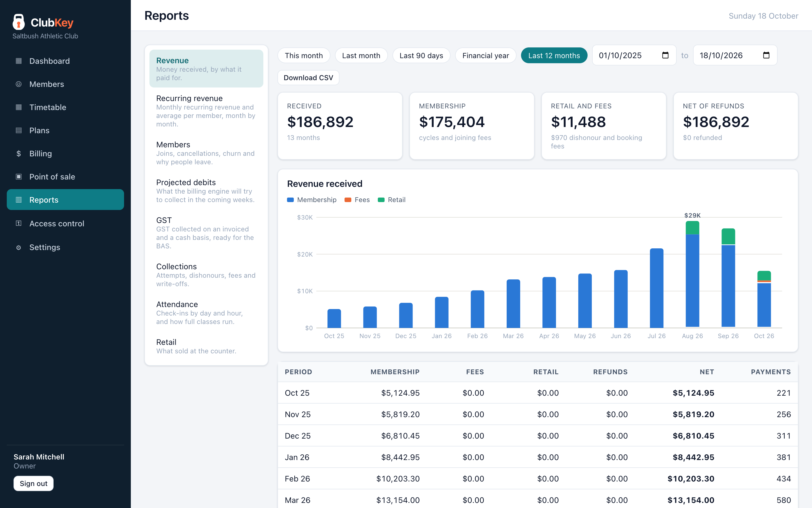812x508 pixels.
Task: Select the Last 90 days range
Action: tap(421, 55)
